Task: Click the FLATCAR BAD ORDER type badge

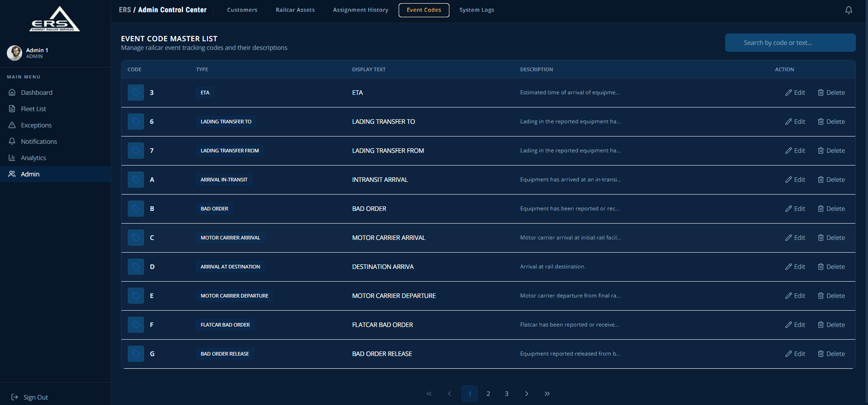Action: [x=225, y=325]
